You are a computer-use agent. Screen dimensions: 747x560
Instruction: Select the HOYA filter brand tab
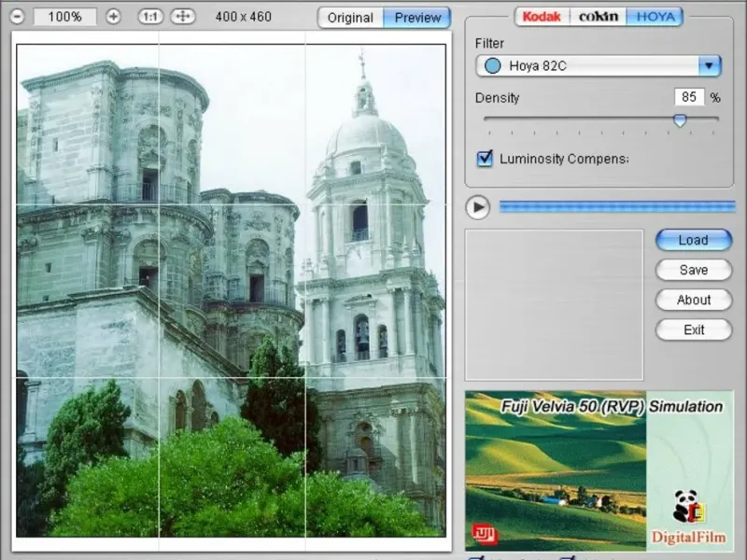point(655,17)
